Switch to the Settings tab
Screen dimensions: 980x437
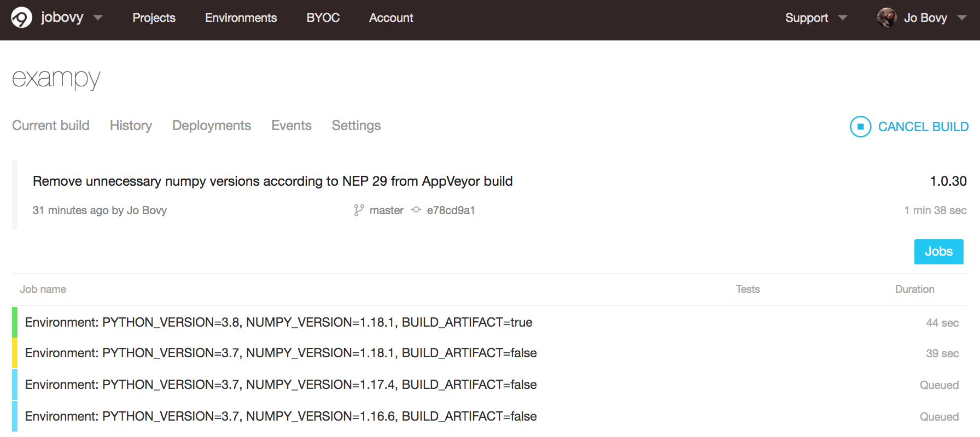tap(356, 126)
